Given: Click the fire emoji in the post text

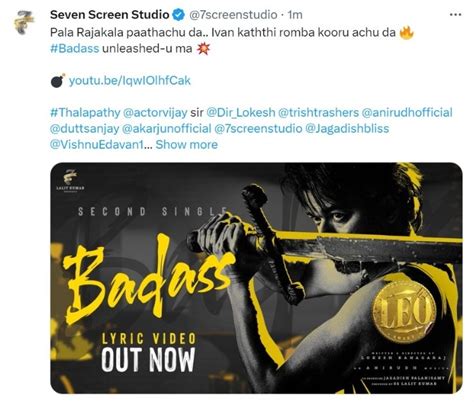Looking at the screenshot, I should [406, 33].
